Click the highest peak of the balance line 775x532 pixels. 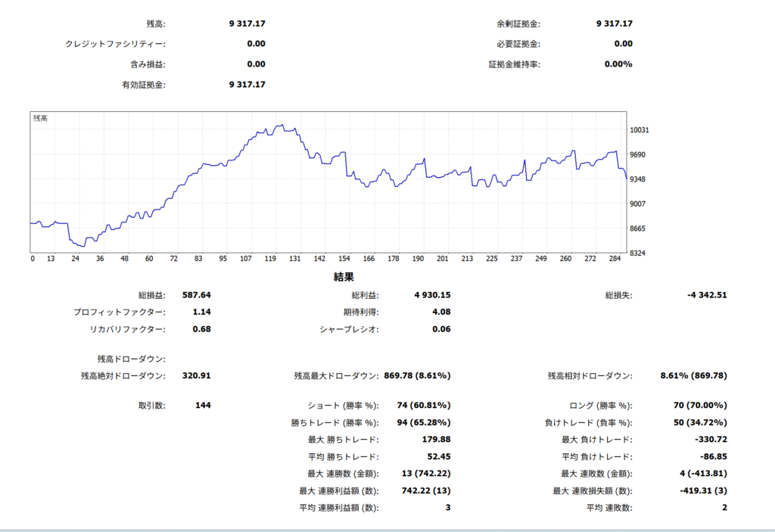tap(280, 125)
